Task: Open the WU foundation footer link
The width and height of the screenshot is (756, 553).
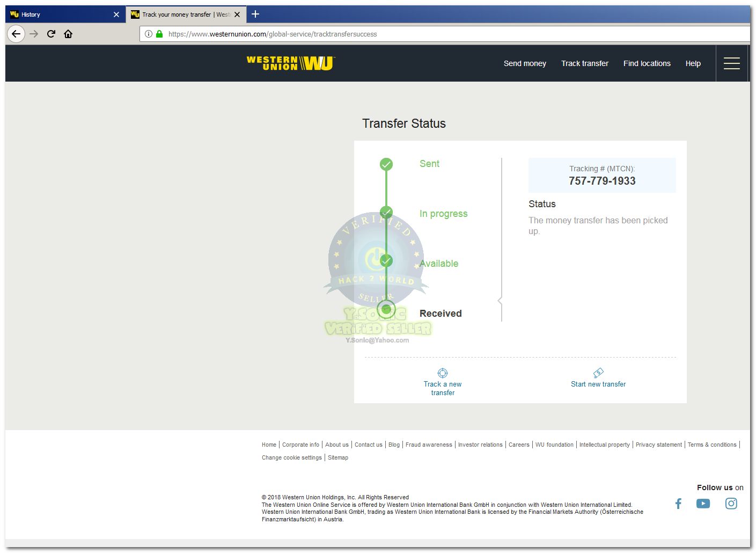Action: (x=554, y=445)
